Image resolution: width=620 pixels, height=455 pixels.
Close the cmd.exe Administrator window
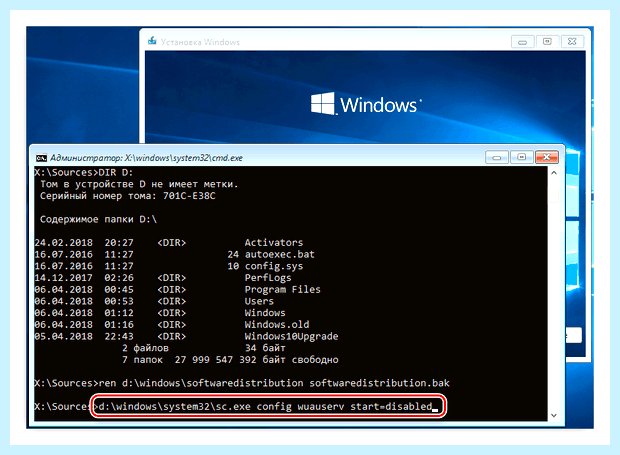pos(547,157)
